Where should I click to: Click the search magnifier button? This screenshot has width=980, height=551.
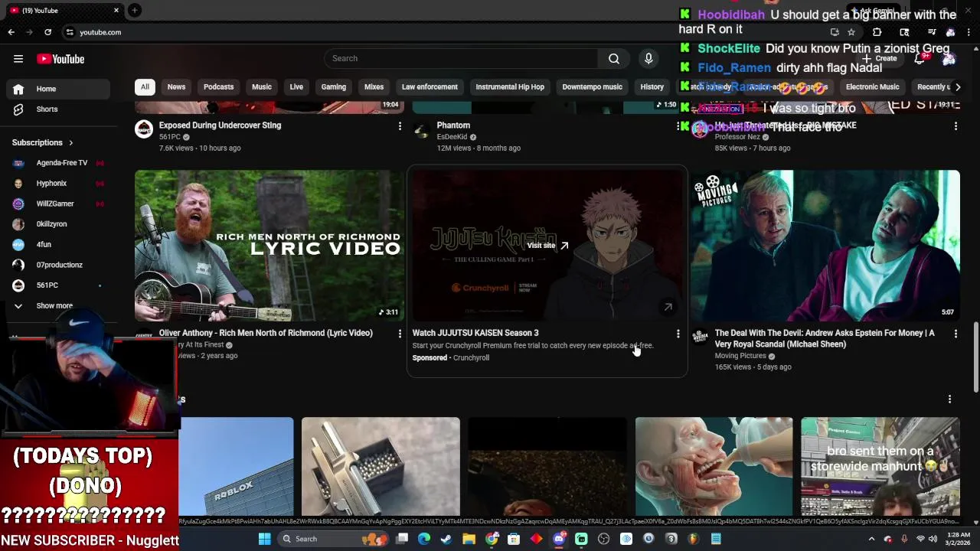point(614,59)
